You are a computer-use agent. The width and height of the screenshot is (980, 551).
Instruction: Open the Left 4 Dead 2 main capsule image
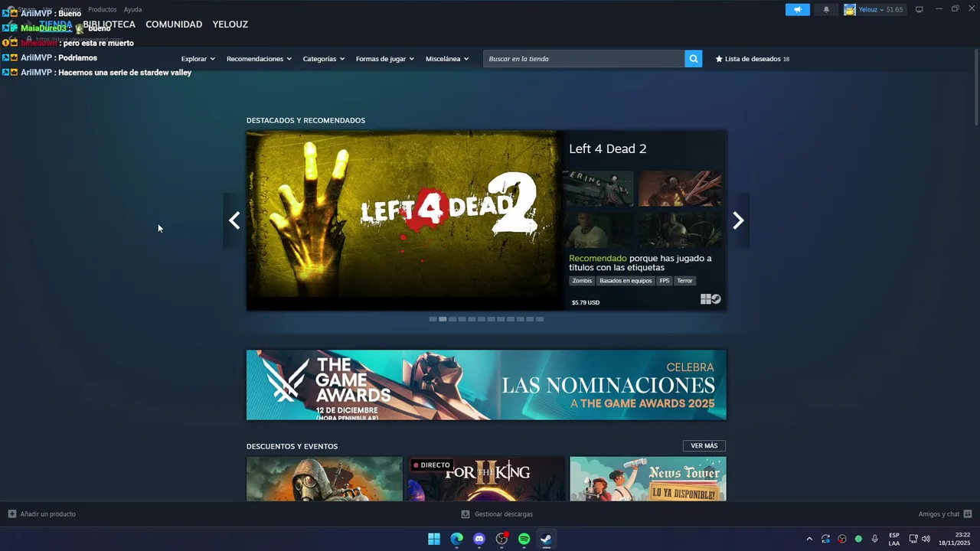tap(403, 220)
